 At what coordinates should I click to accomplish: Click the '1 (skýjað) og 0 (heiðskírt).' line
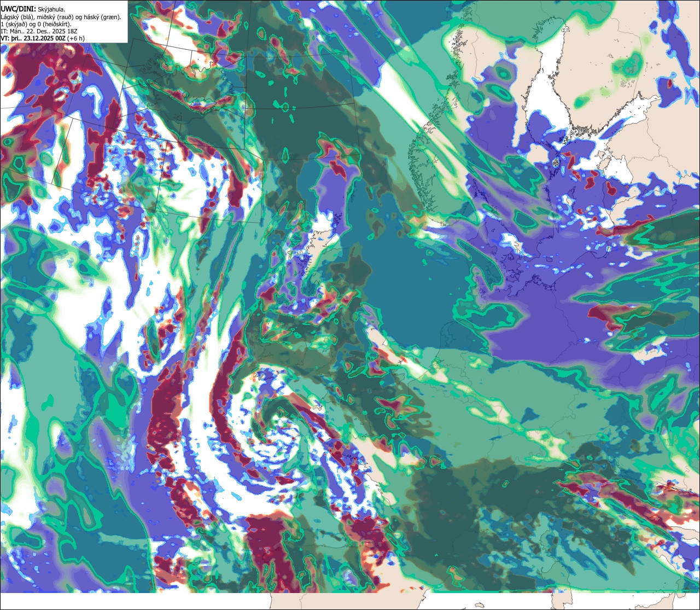36,24
